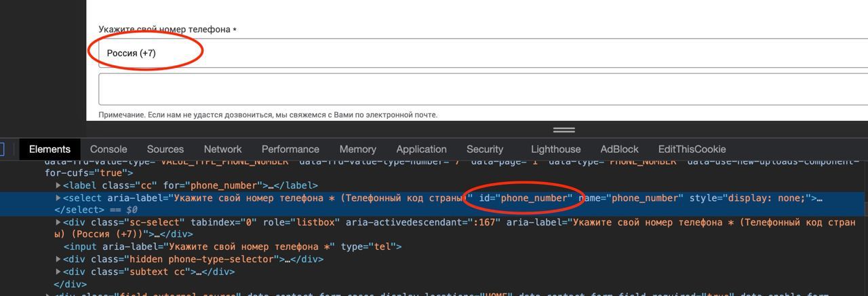Open the AdBlock DevTools tab
Image resolution: width=868 pixels, height=296 pixels.
[619, 149]
